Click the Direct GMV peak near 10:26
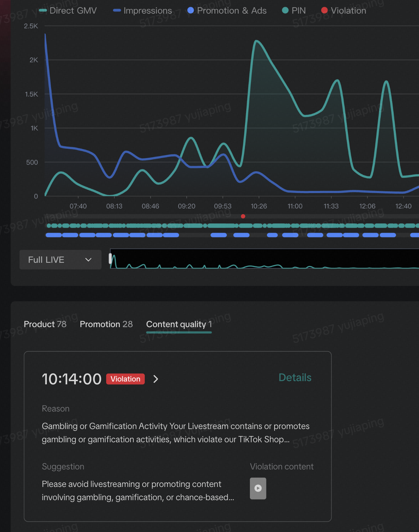Screen dimensions: 419x532 [x=256, y=41]
